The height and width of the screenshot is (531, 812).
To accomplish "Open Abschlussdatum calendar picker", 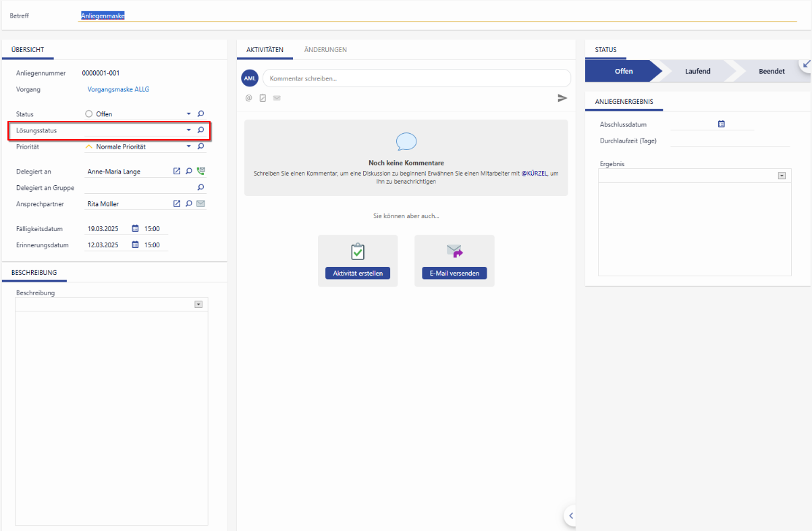I will [x=722, y=124].
